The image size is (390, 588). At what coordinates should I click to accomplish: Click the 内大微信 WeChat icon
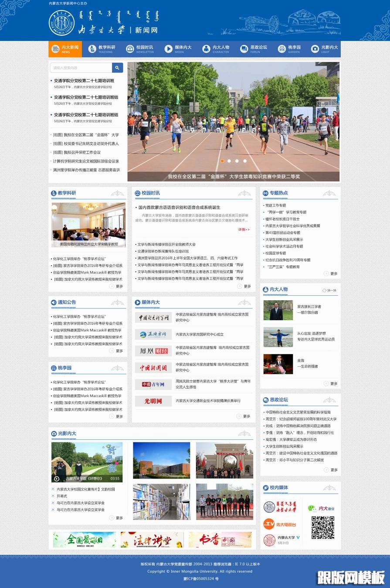click(x=312, y=508)
